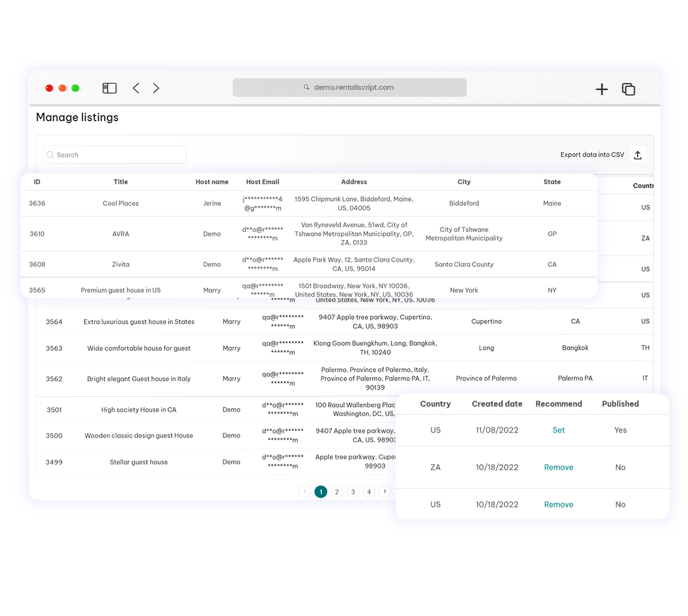Viewport: 688px width, 616px height.
Task: Click the Export data into CSV upload icon
Action: click(x=637, y=154)
